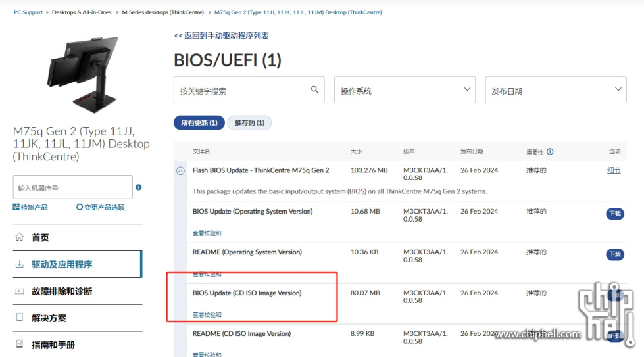Click Flash BIOS Update file name text
644x357 pixels.
pyautogui.click(x=260, y=170)
